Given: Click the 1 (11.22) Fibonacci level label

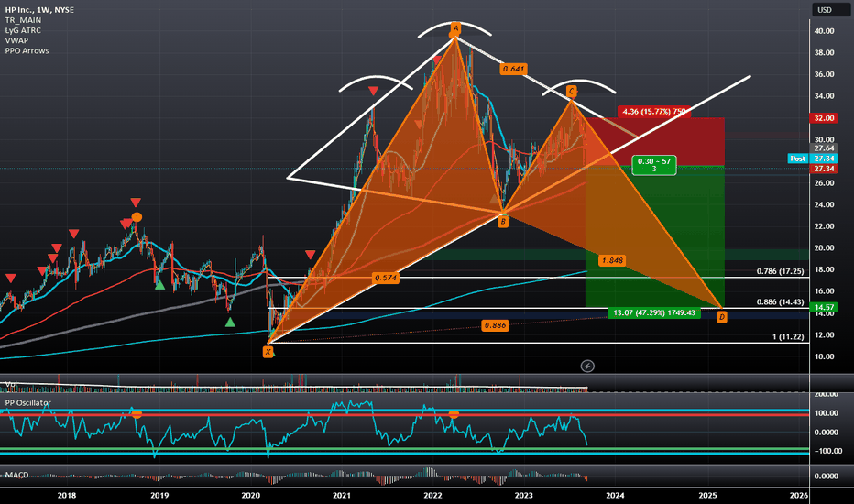Looking at the screenshot, I should 787,336.
